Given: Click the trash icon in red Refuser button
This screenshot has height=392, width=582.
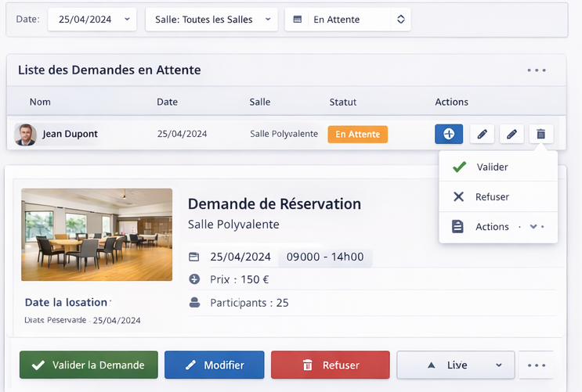Looking at the screenshot, I should 308,365.
